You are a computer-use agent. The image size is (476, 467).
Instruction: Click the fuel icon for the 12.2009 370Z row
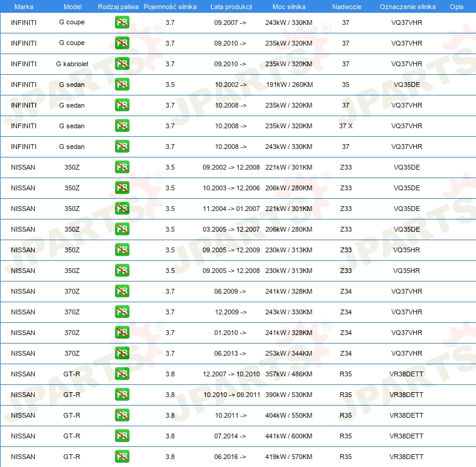coord(122,312)
